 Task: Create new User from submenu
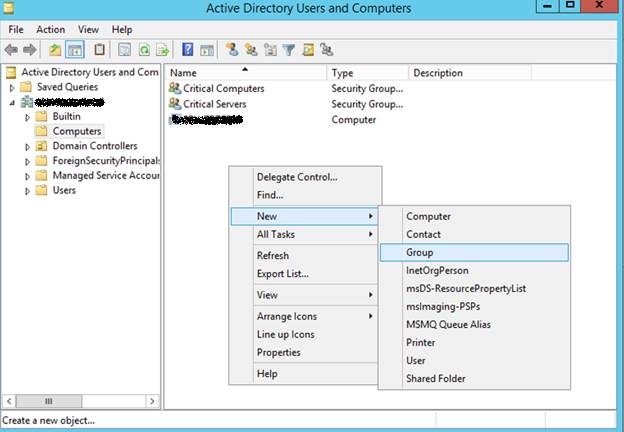pos(474,360)
